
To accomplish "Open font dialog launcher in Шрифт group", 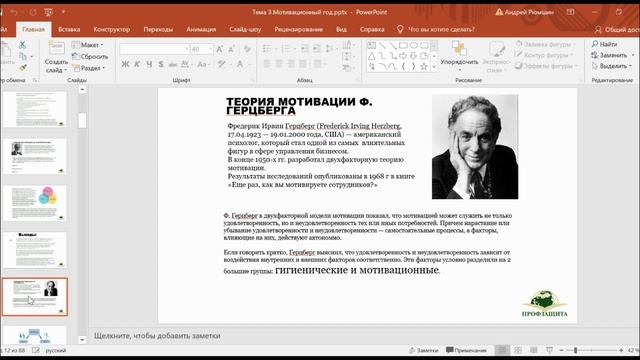I will click(x=252, y=80).
